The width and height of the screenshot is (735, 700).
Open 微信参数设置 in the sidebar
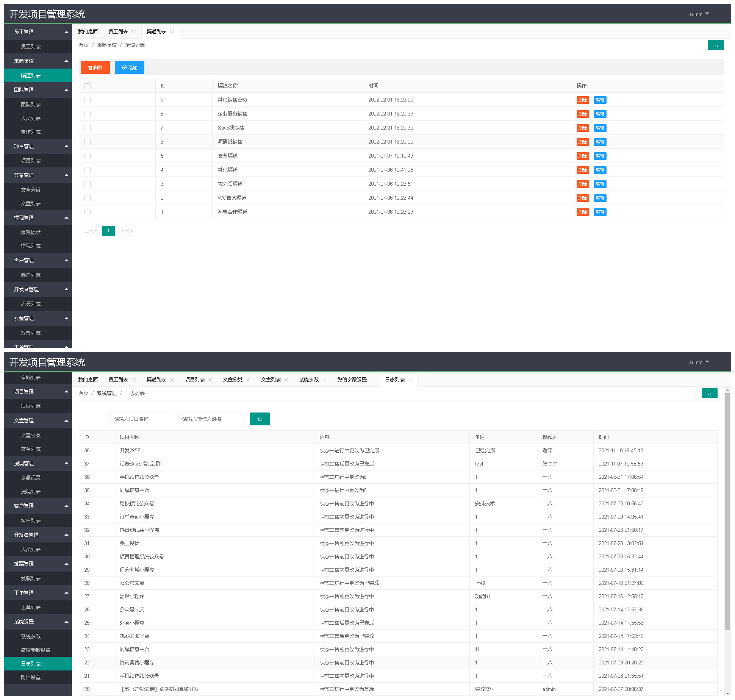tap(38, 650)
